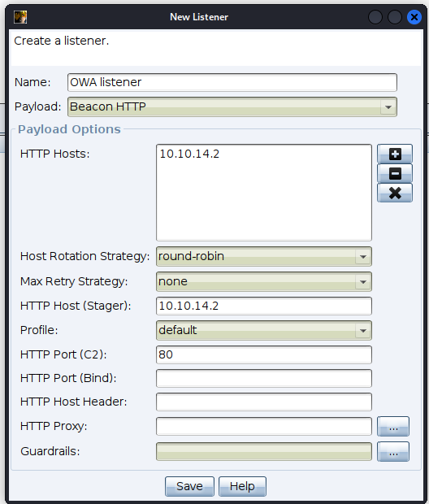Click the empty HTTP Host Header field
429x504 pixels.
(x=264, y=402)
